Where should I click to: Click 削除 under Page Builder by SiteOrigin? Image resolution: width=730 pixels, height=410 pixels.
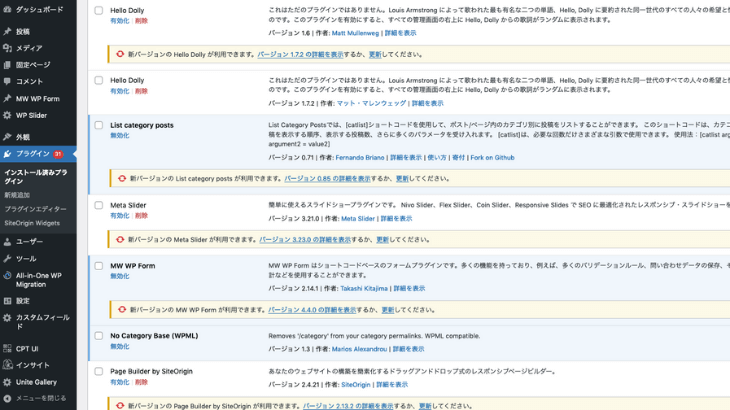click(x=141, y=382)
